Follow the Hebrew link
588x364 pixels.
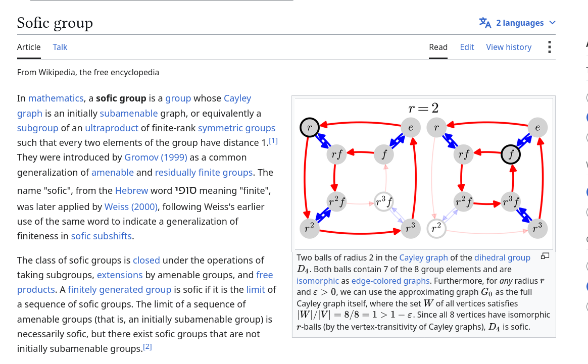132,191
